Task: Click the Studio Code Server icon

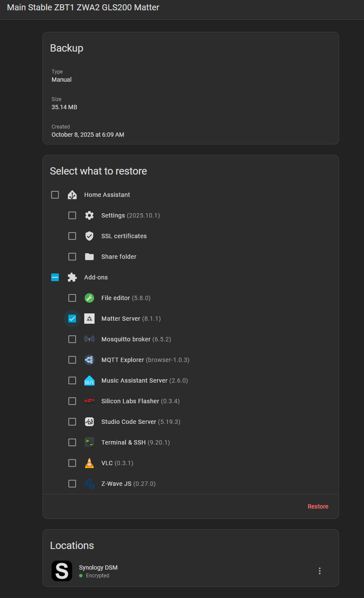Action: coord(89,422)
